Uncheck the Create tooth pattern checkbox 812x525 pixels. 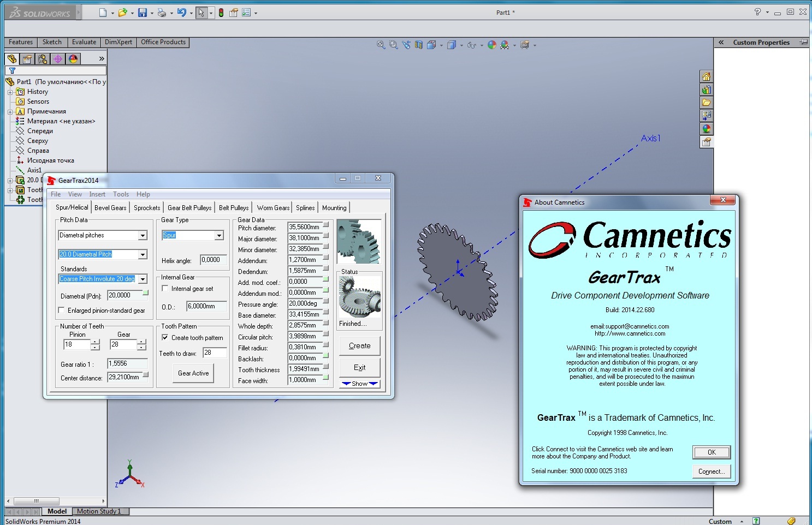pyautogui.click(x=165, y=337)
